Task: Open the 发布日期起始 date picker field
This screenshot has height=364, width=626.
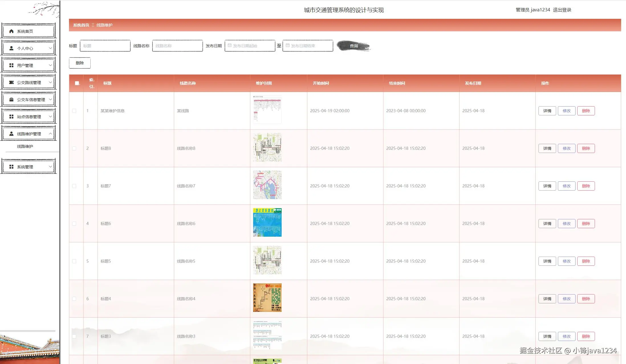Action: tap(250, 46)
